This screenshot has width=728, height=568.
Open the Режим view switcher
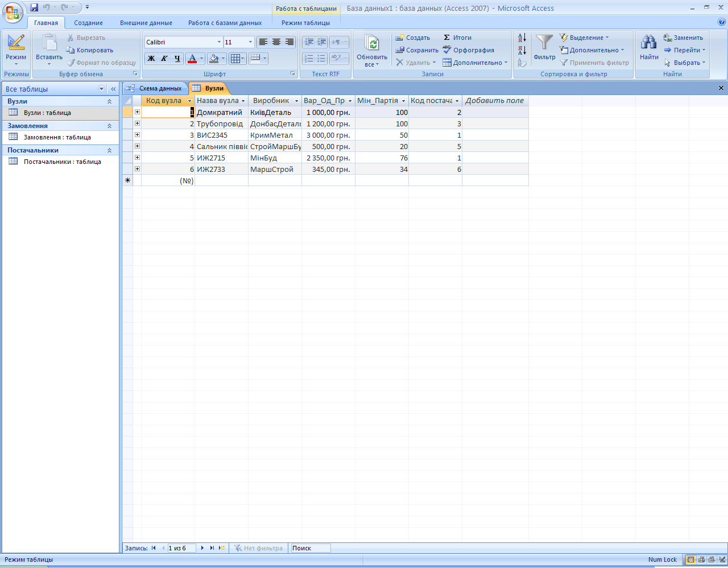[16, 51]
